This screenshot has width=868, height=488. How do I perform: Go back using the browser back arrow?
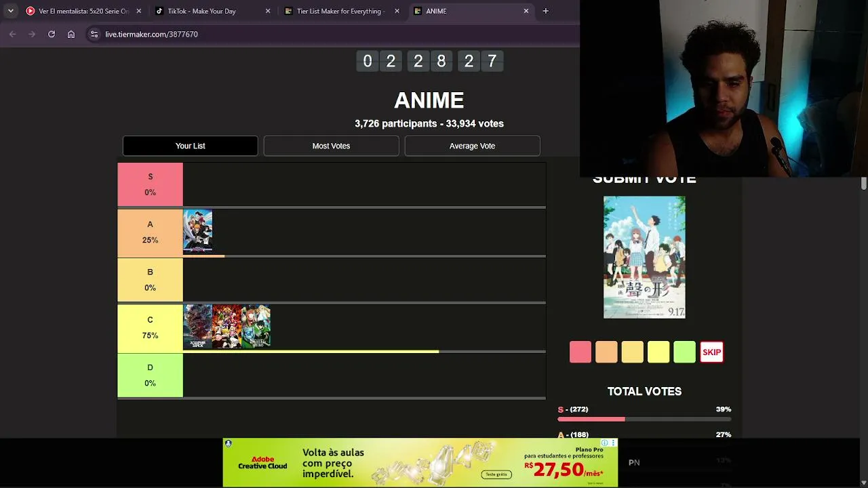[x=12, y=34]
